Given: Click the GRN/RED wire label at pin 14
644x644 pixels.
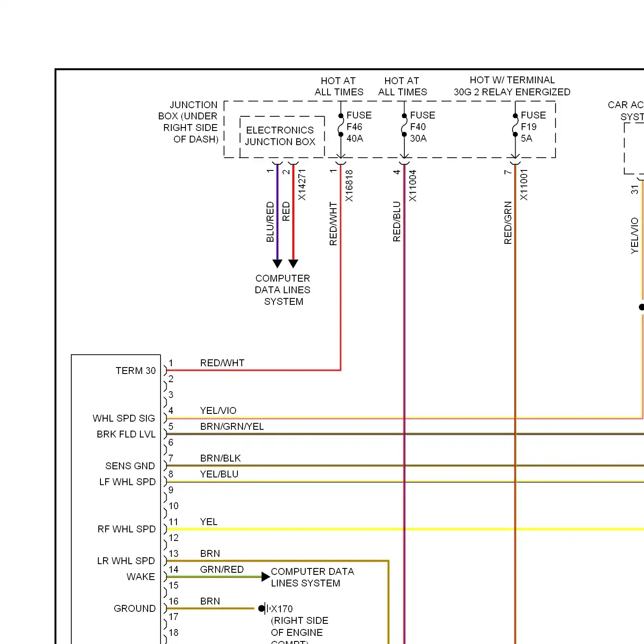Looking at the screenshot, I should (222, 569).
